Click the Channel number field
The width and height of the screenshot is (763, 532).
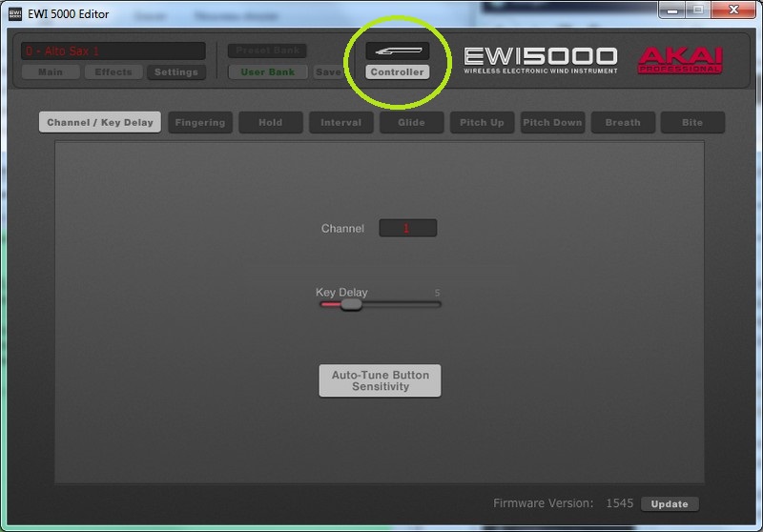pyautogui.click(x=407, y=229)
